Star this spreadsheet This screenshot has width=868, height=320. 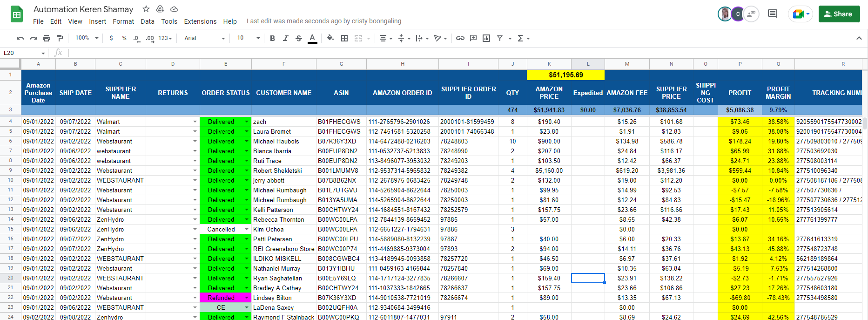[x=146, y=9]
